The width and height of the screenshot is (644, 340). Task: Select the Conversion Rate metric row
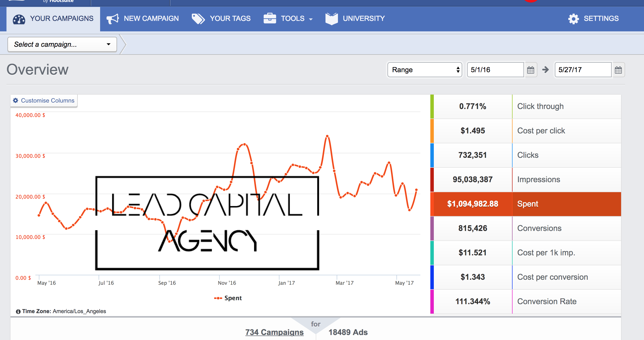pos(525,301)
